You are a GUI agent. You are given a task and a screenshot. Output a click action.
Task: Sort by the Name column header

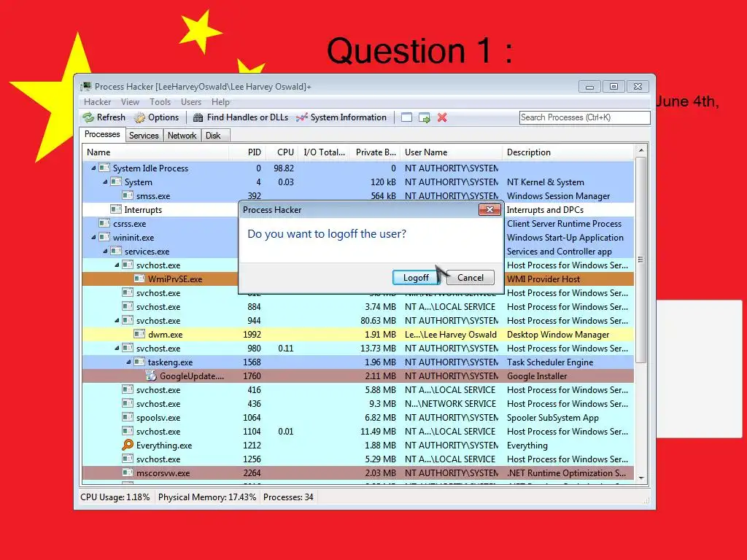coord(155,152)
